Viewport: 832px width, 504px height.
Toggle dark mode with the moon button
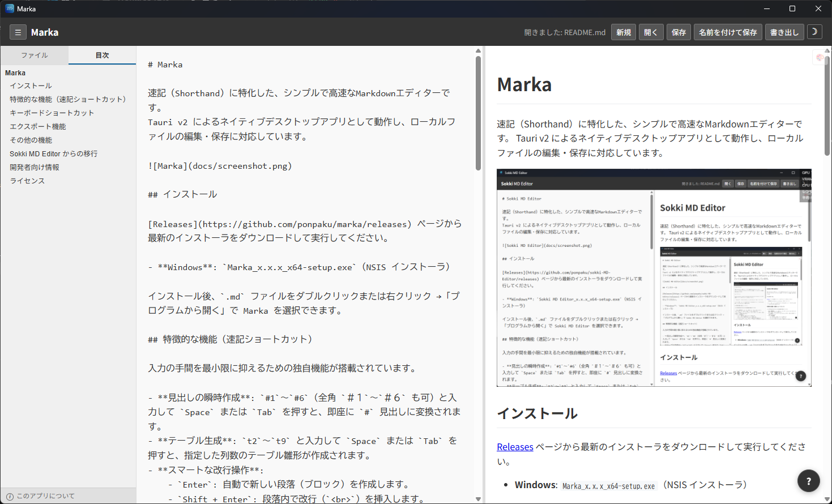[814, 32]
